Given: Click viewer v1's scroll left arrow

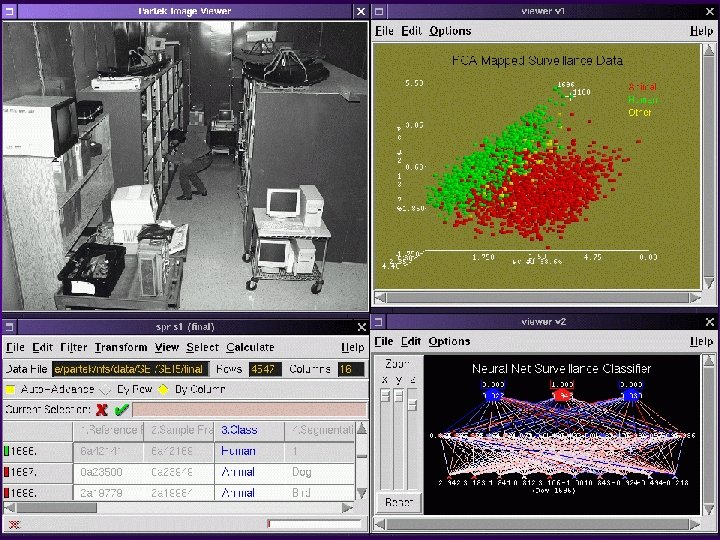Looking at the screenshot, I should (x=380, y=298).
